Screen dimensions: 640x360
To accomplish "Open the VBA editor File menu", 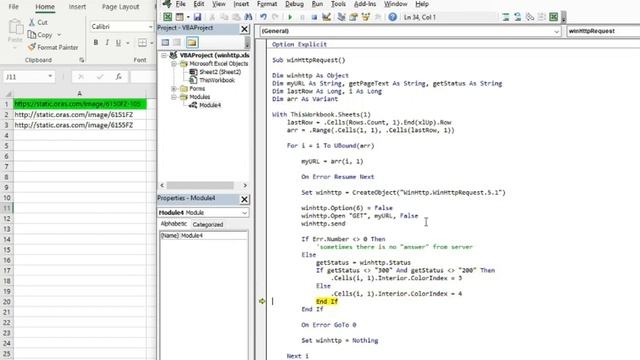I will (180, 4).
